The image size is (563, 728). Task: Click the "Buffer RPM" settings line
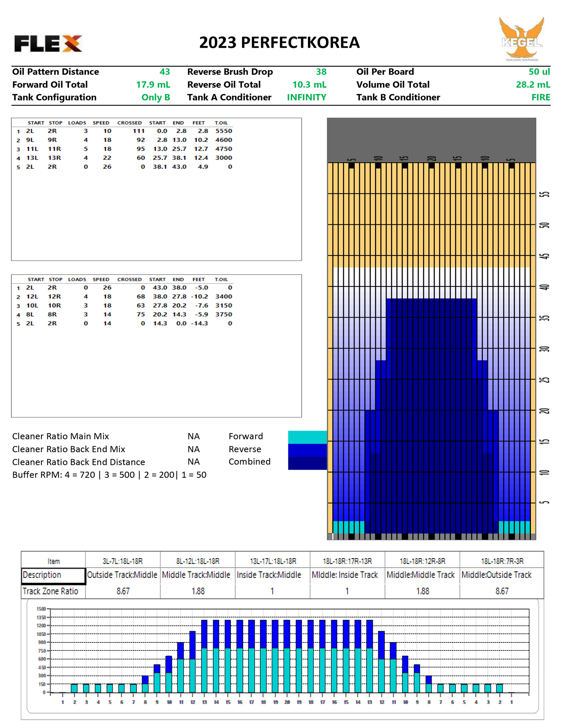point(109,475)
